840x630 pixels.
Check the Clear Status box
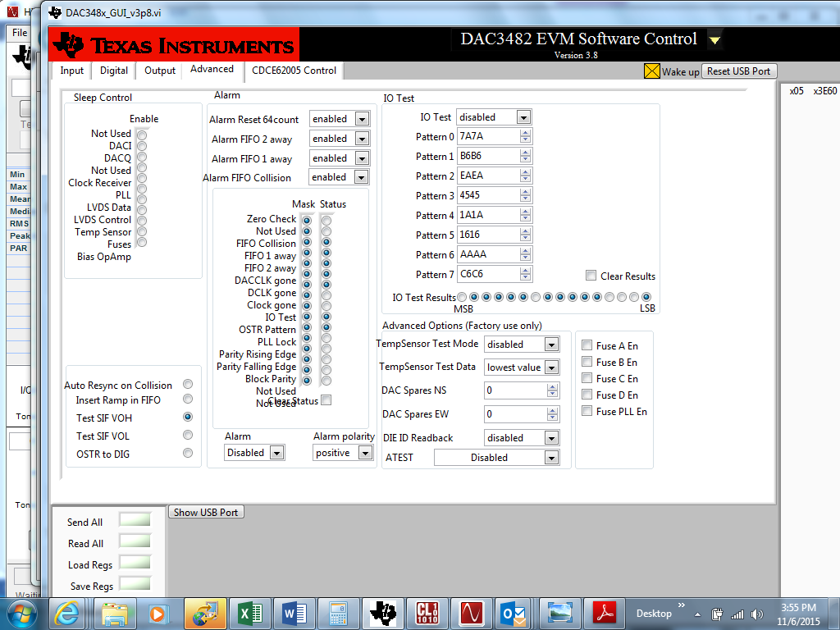pos(326,400)
